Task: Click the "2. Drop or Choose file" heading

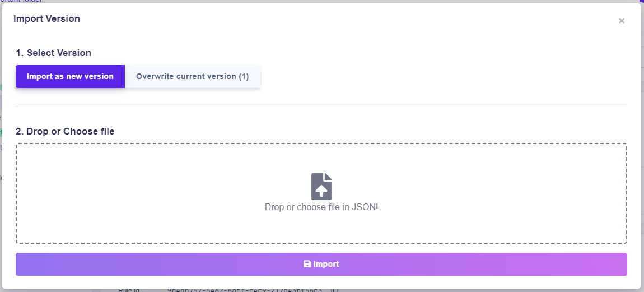Action: pos(65,131)
